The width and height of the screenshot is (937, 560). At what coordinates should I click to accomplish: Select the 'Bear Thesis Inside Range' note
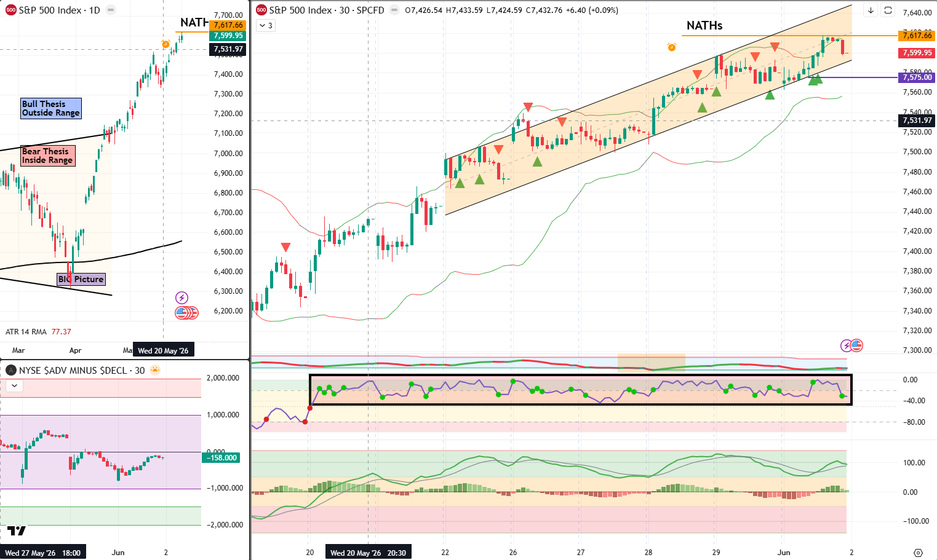pyautogui.click(x=47, y=156)
